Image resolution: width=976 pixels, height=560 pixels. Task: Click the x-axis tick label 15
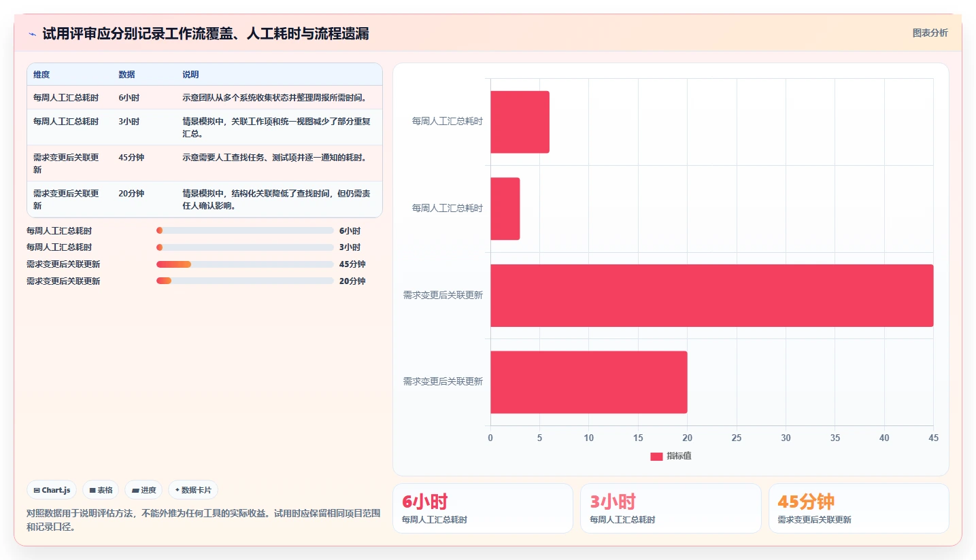(638, 438)
